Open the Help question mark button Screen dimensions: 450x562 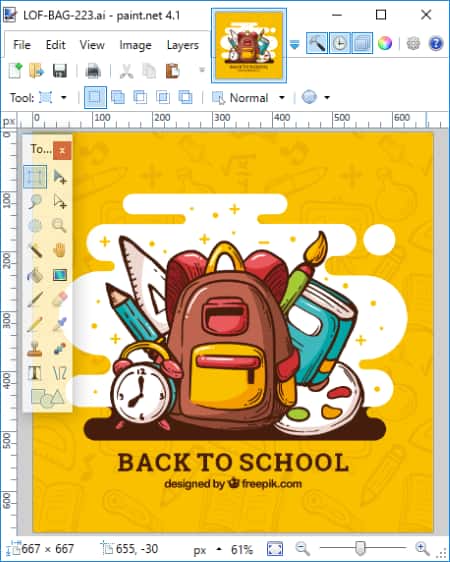click(x=436, y=43)
